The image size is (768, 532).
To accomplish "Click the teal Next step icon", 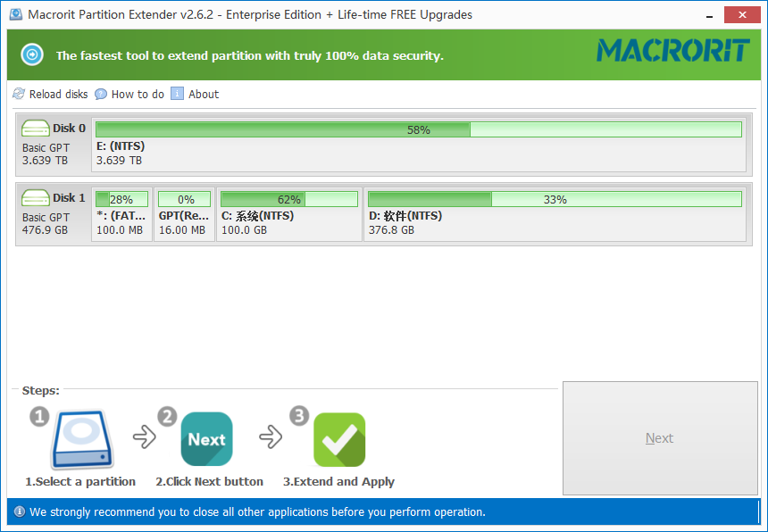I will 206,439.
